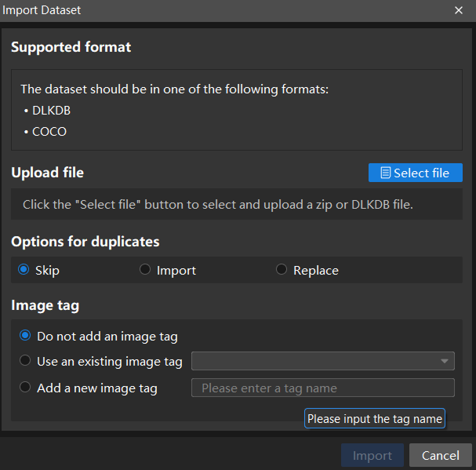Click the COCO format list entry
Screen dimensions: 476x470
tap(49, 132)
